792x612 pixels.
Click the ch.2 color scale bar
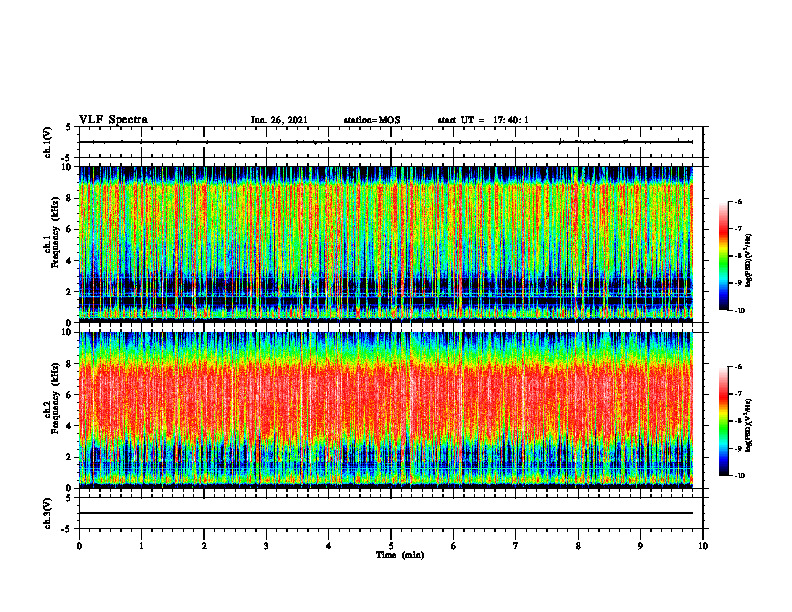723,421
